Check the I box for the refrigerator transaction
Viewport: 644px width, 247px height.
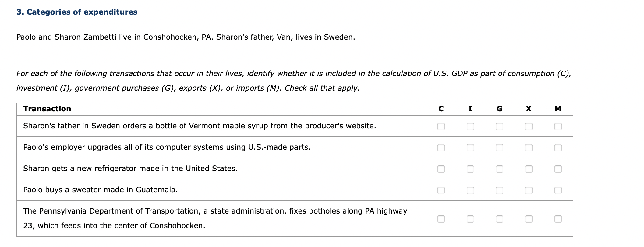470,169
